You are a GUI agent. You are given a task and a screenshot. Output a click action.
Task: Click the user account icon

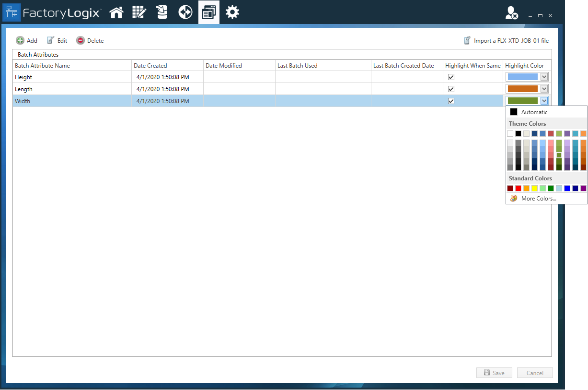coord(511,13)
